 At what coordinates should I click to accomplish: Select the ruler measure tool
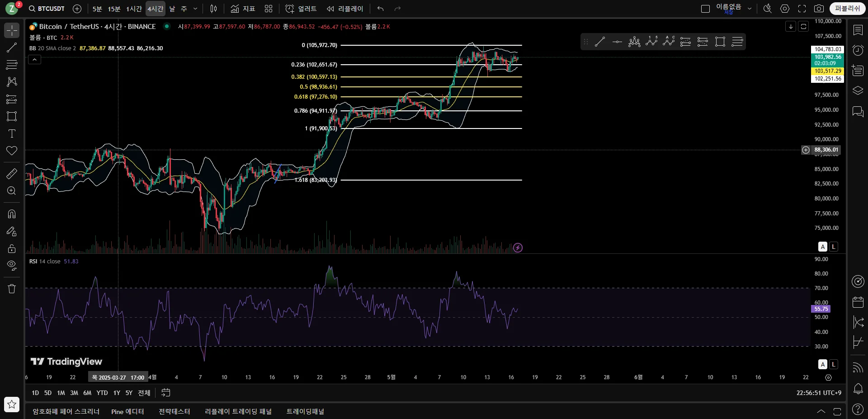12,173
